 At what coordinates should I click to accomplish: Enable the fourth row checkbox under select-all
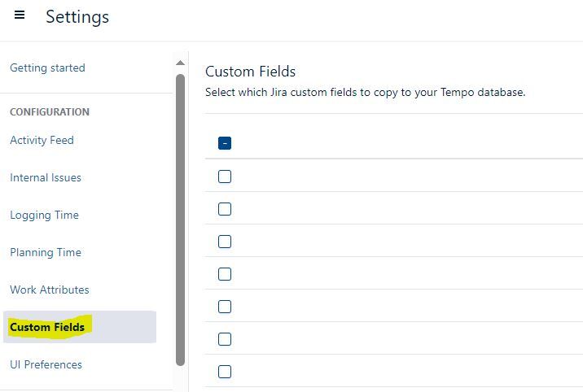tap(225, 274)
